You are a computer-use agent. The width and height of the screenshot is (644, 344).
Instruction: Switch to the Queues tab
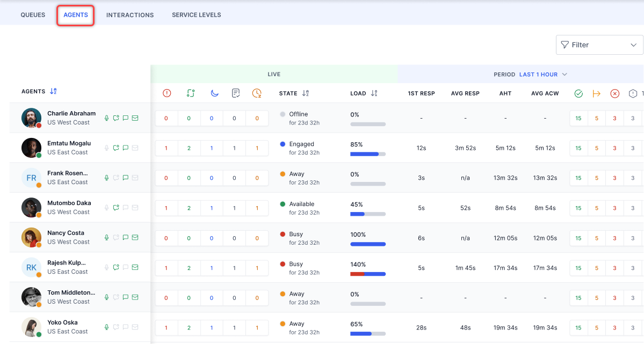coord(33,15)
